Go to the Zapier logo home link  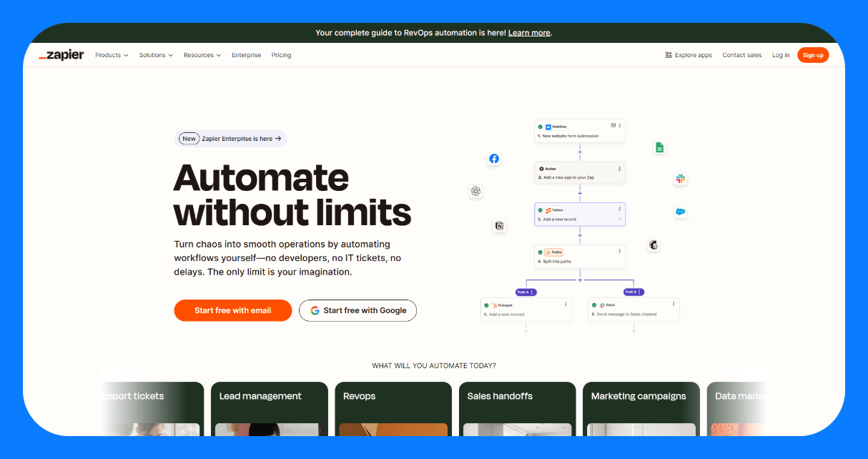(x=61, y=55)
